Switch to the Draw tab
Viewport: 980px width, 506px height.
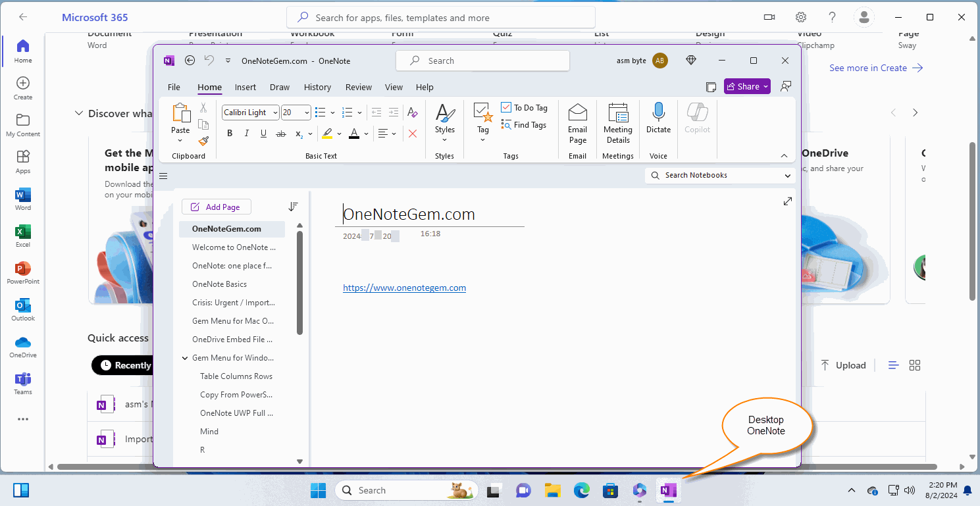[x=280, y=87]
